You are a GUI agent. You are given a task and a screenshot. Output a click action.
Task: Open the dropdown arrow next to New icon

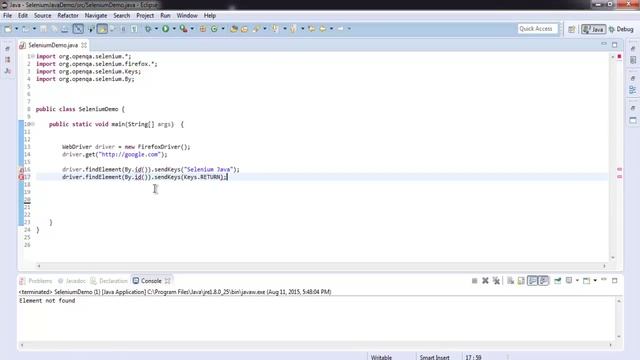pyautogui.click(x=17, y=29)
